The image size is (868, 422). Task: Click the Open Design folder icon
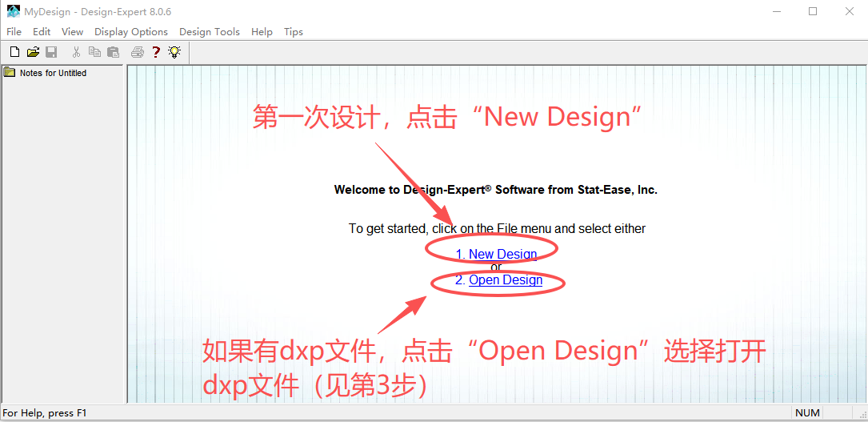[x=33, y=52]
